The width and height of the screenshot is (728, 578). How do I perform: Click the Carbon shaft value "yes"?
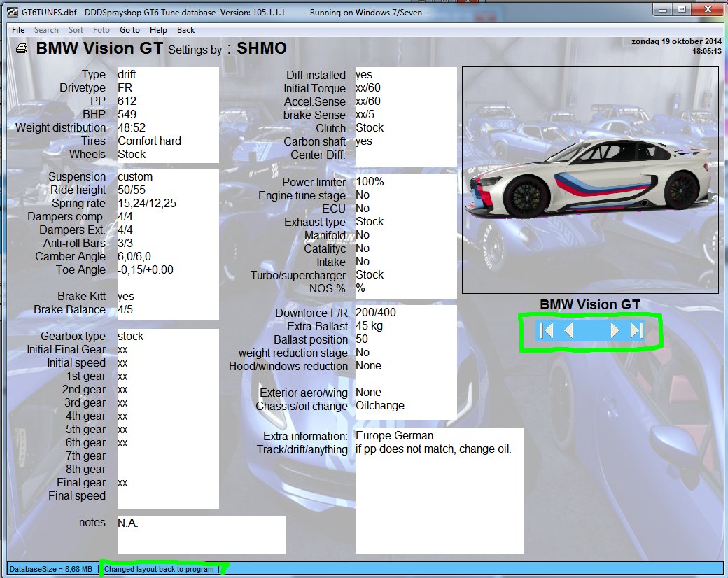tap(363, 141)
